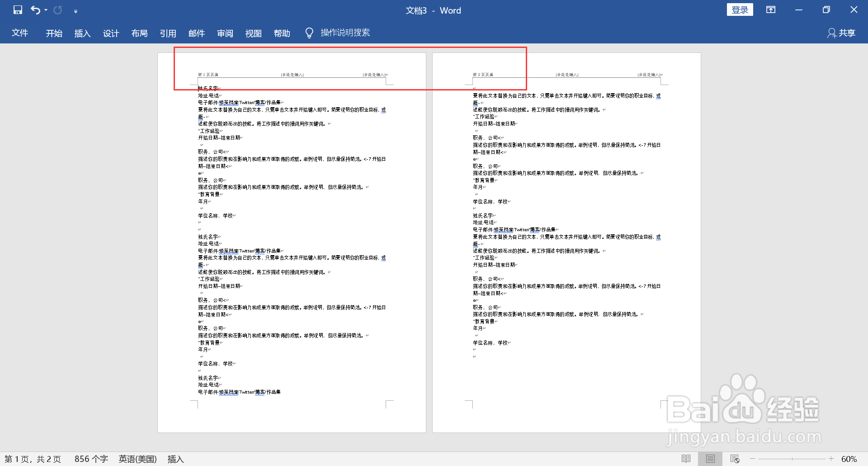Screen dimensions: 868x466
Task: Switch to the 审阅 ribbon tab
Action: coord(225,33)
